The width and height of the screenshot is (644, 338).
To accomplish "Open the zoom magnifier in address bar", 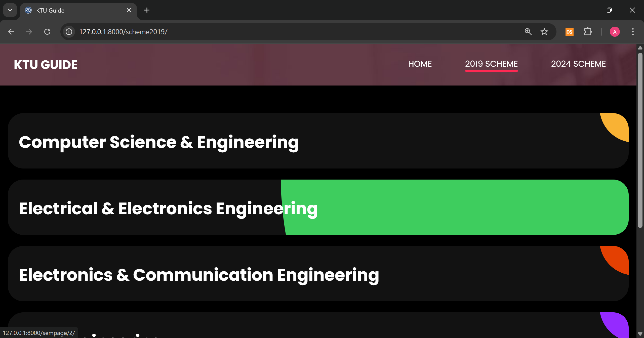I will (528, 32).
